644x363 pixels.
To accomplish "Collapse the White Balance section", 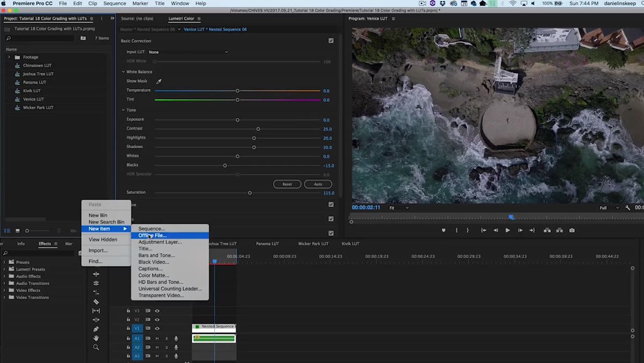I will [123, 71].
